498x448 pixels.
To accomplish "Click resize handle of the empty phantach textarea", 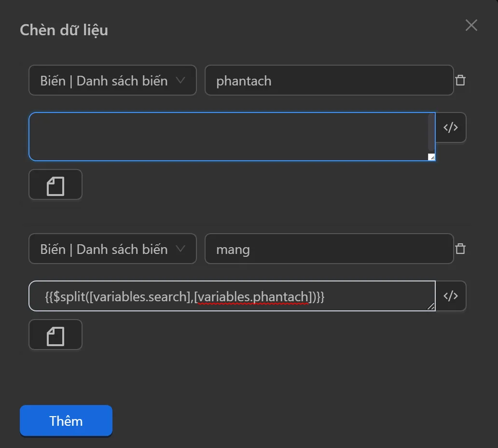I will (431, 157).
